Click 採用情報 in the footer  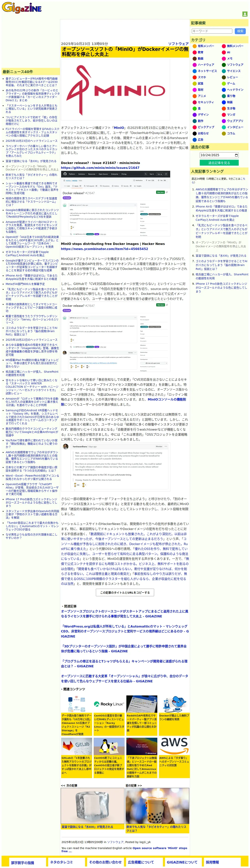coord(212,862)
